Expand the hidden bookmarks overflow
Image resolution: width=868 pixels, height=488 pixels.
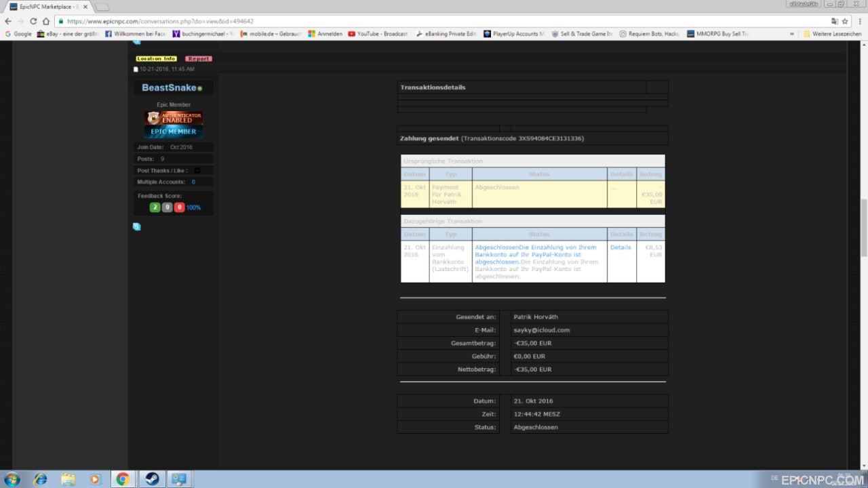pos(792,33)
